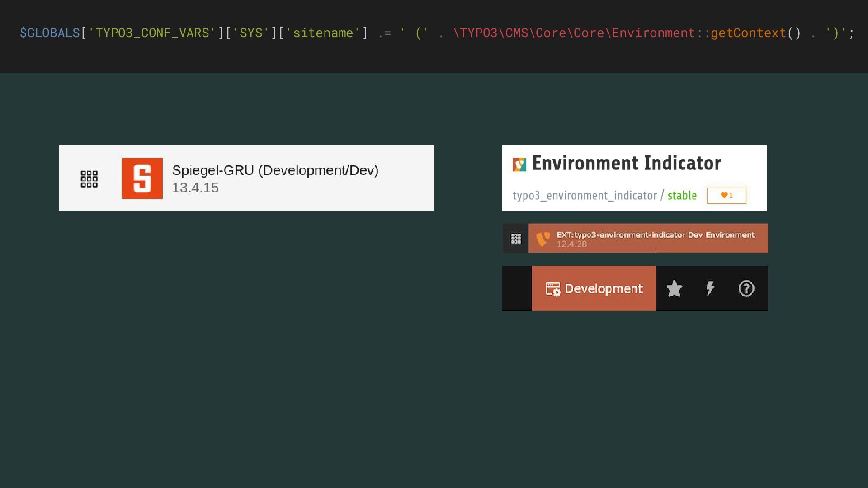Viewport: 868px width, 488px height.
Task: Click the Spiegel-GRU (Development/Dev) site name
Action: [275, 170]
